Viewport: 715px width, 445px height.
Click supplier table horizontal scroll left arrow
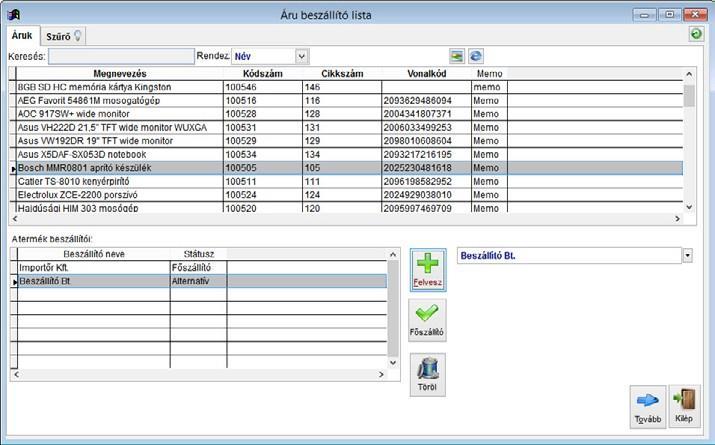[x=16, y=375]
